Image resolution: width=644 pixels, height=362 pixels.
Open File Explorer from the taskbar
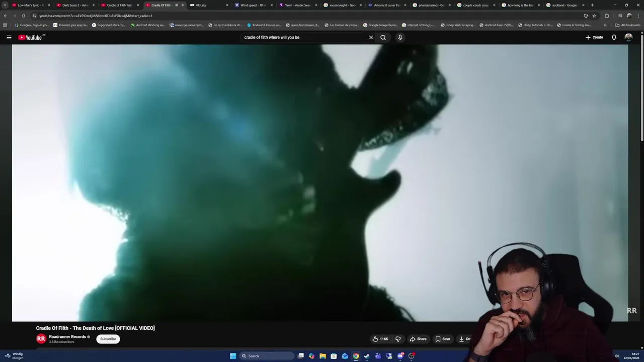[x=323, y=356]
